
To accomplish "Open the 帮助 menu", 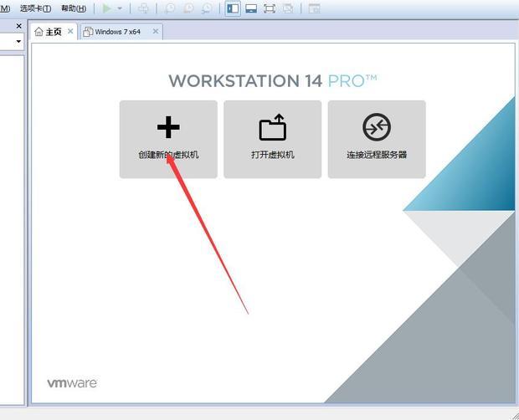I will (74, 8).
